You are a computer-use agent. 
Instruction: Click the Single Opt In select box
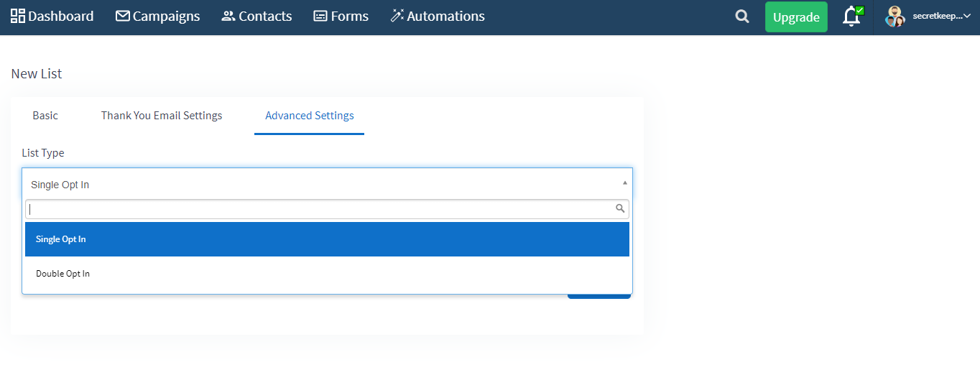[x=328, y=184]
